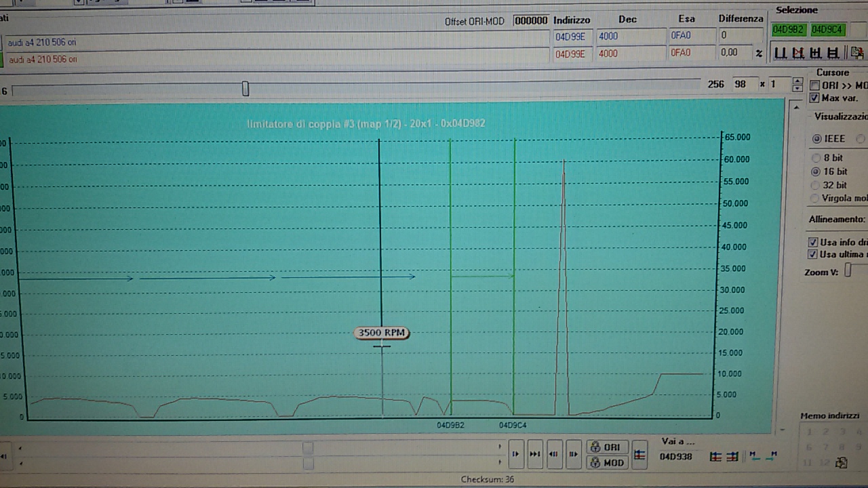
Task: Click the Vai a address field 04D938
Action: tap(676, 457)
